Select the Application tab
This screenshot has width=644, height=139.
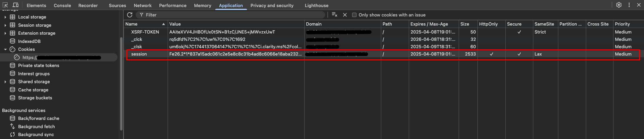pos(231,5)
